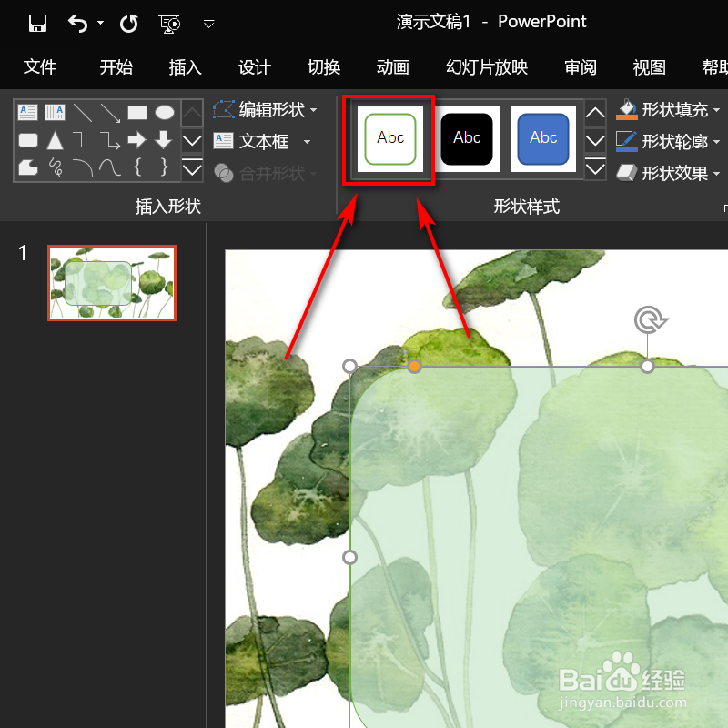This screenshot has height=728, width=728.
Task: Select the line arrow shape
Action: [110, 113]
